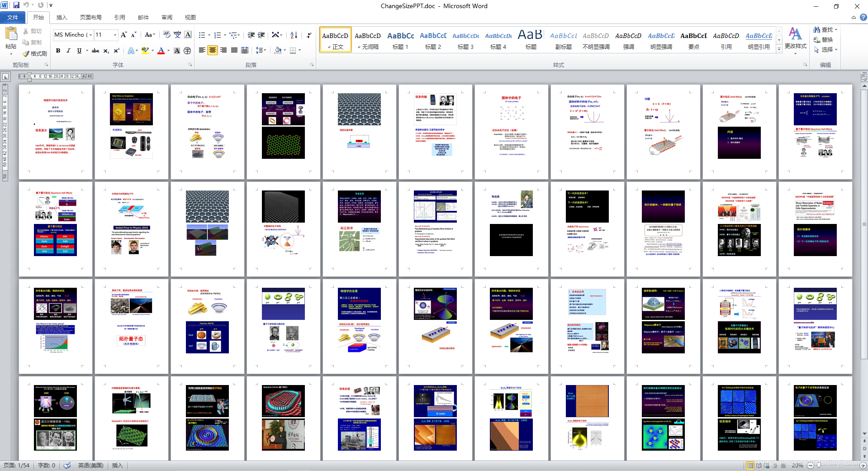868x471 pixels.
Task: Click the Grow Font icon
Action: [x=123, y=35]
